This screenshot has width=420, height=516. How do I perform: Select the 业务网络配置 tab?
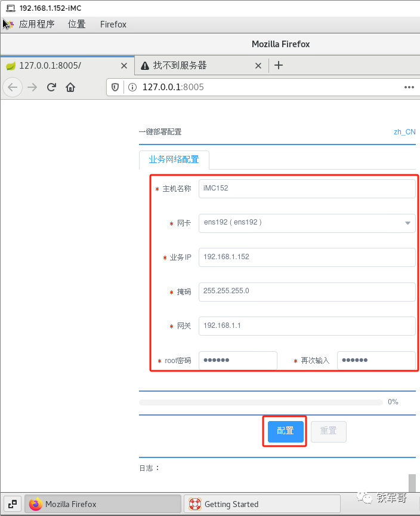174,159
